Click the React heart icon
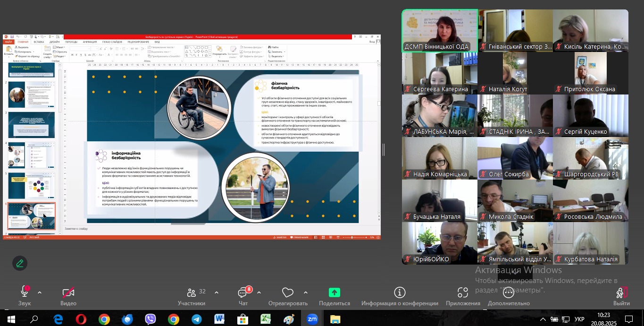Image resolution: width=644 pixels, height=326 pixels. [x=288, y=293]
